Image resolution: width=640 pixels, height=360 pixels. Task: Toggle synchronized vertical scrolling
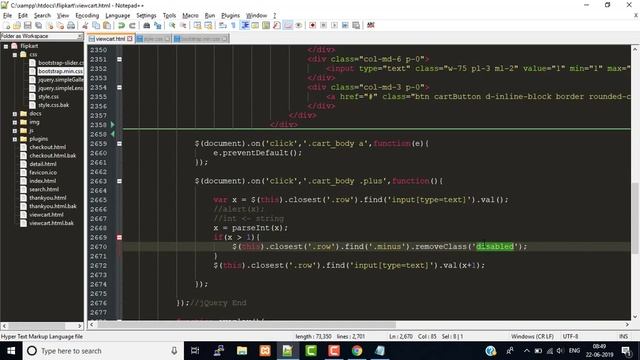tap(197, 25)
